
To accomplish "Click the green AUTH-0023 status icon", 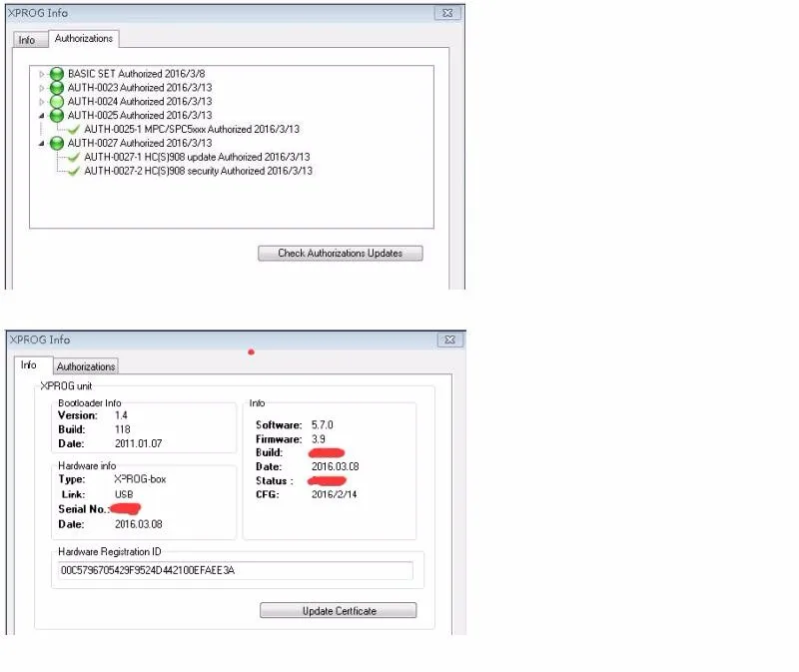I will tap(57, 88).
